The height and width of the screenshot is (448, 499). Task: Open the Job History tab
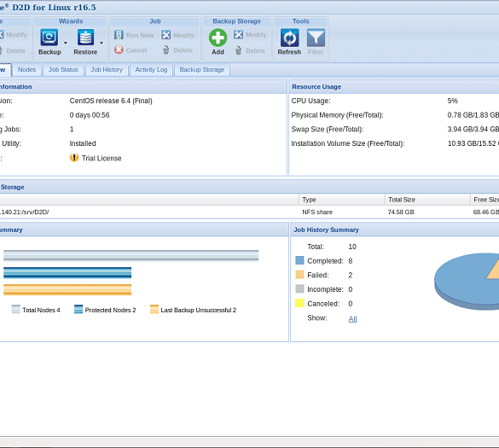click(107, 70)
